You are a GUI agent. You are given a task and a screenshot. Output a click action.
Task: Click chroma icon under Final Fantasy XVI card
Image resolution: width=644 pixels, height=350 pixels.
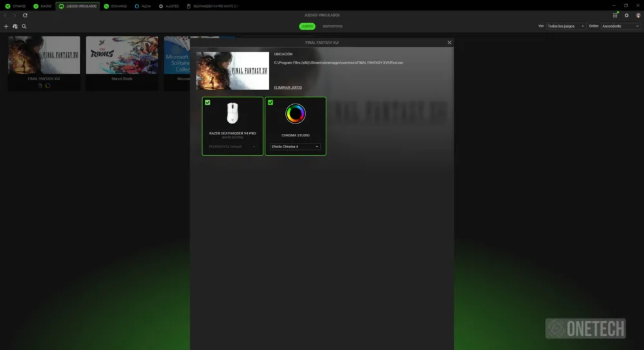click(x=48, y=86)
